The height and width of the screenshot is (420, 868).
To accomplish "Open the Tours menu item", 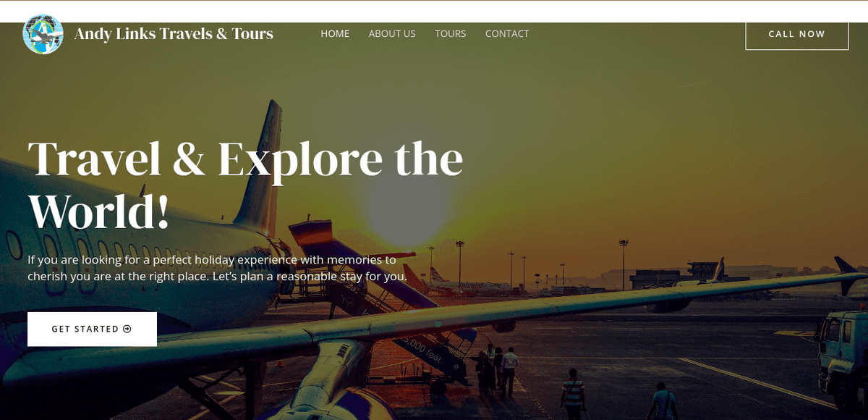I will point(450,33).
